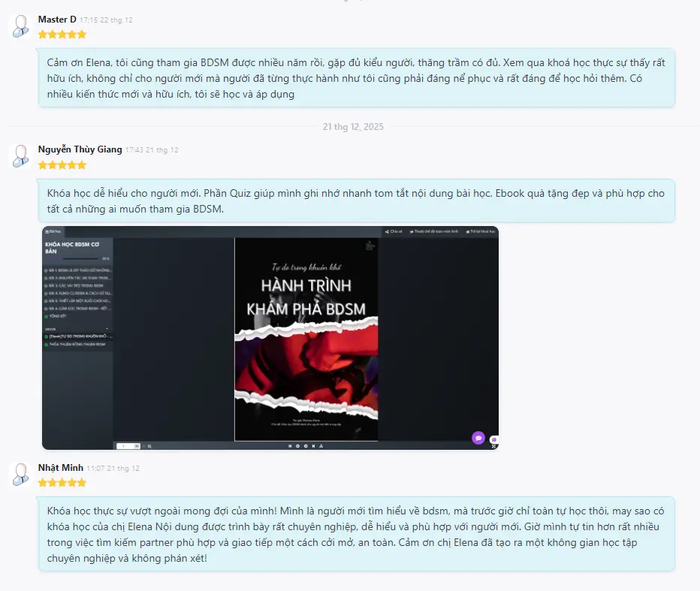Open the attached ebook screenshot thumbnail
The height and width of the screenshot is (591, 700).
(x=270, y=338)
